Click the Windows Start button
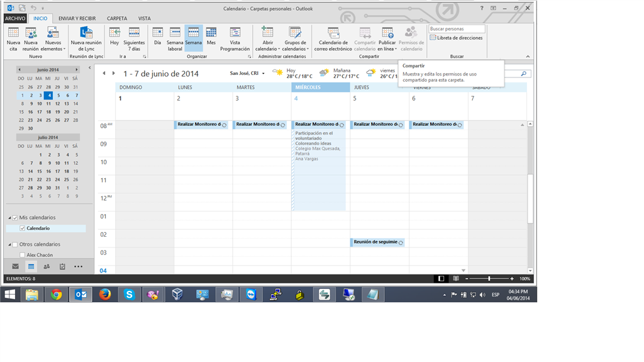Screen dimensions: 644x362 pyautogui.click(x=10, y=295)
